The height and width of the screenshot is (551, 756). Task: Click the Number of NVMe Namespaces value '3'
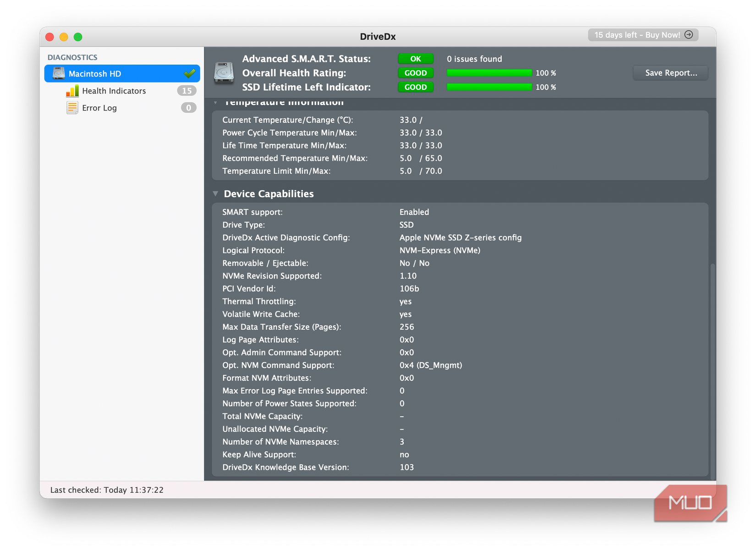(x=402, y=442)
